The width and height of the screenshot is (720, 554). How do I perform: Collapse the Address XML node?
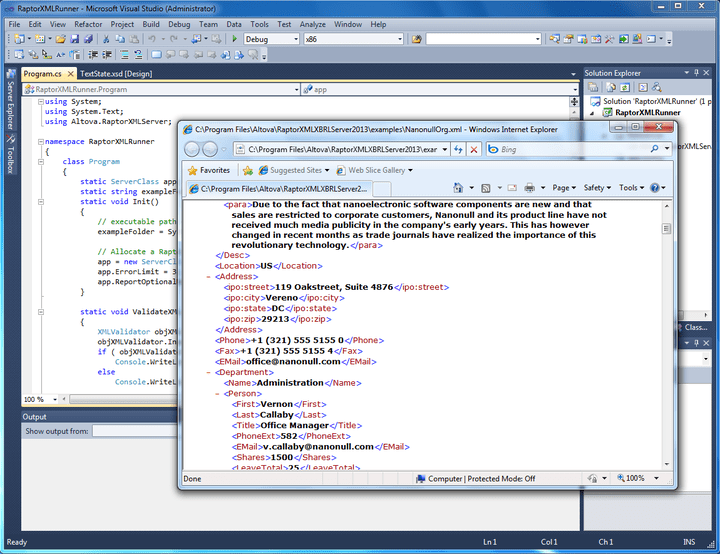[208, 277]
